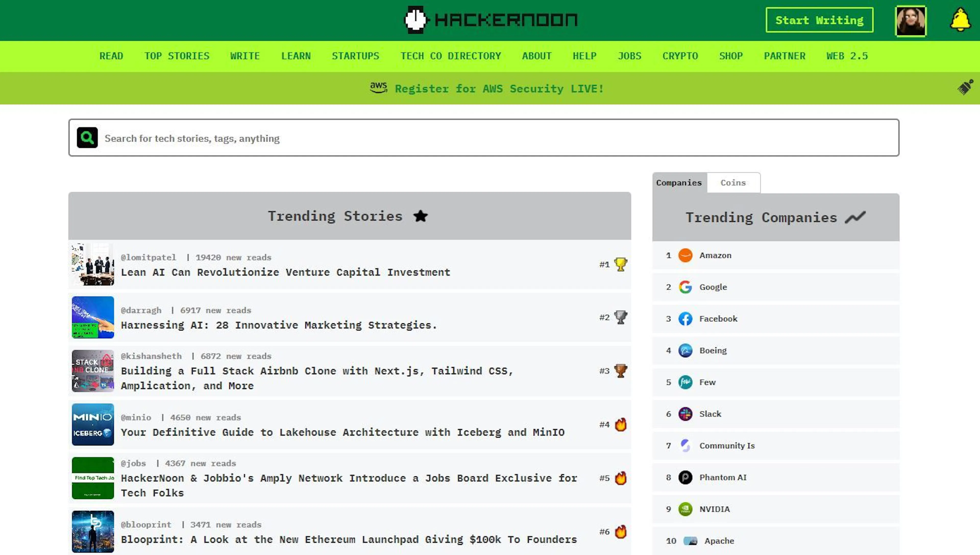Open Harnessing AI: 28 Innovative Marketing Strategies
The image size is (980, 555).
279,325
